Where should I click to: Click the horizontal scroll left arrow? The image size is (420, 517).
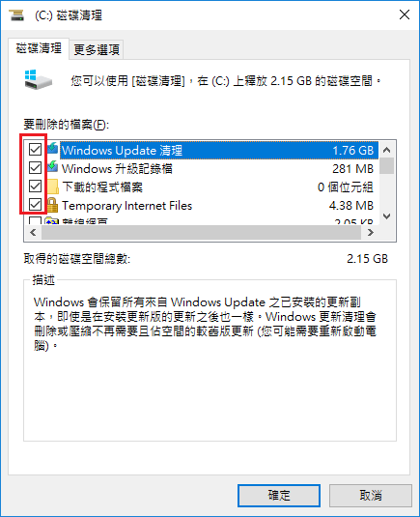click(33, 233)
